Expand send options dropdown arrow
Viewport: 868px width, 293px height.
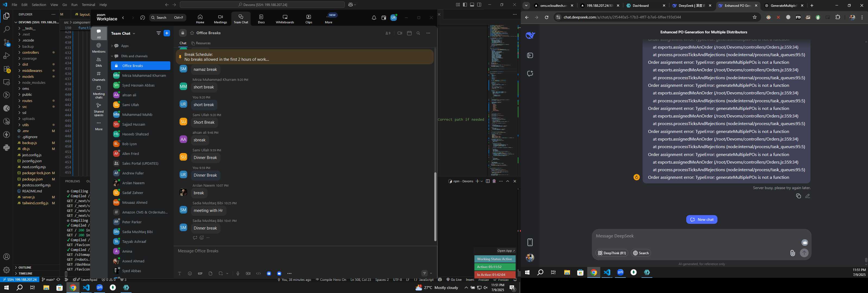tap(431, 273)
